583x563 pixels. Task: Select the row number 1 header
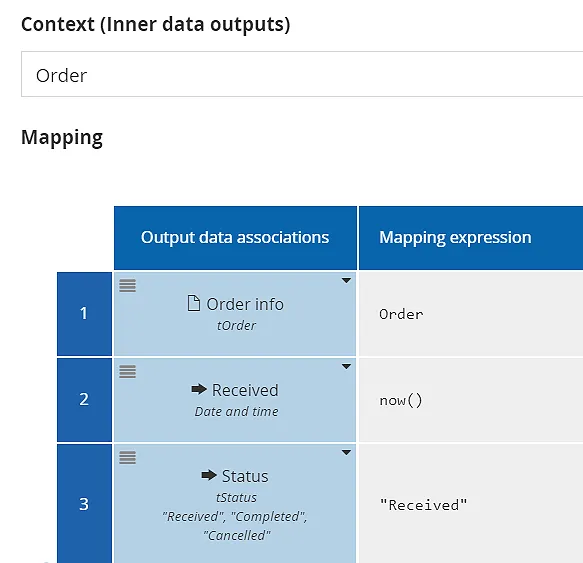(84, 314)
